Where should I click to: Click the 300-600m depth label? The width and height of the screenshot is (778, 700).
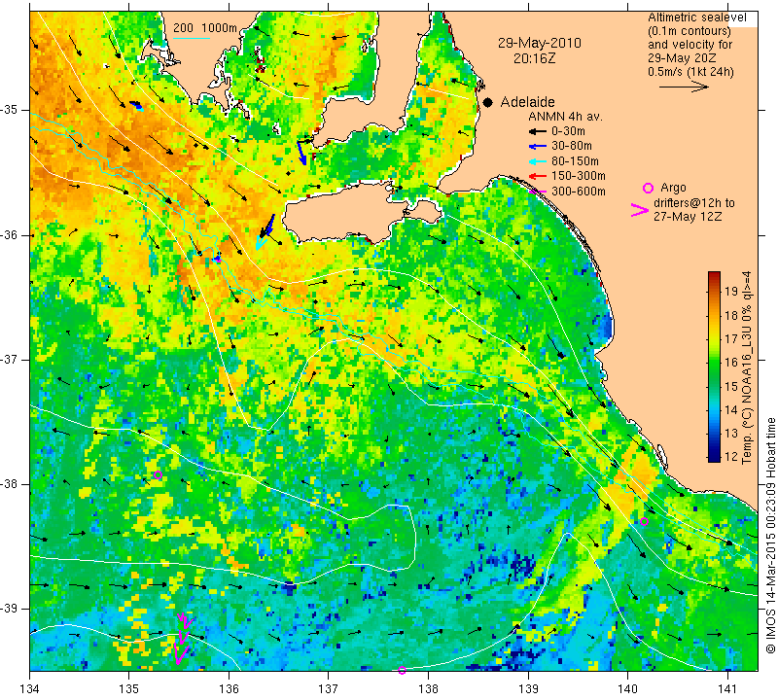tap(578, 192)
